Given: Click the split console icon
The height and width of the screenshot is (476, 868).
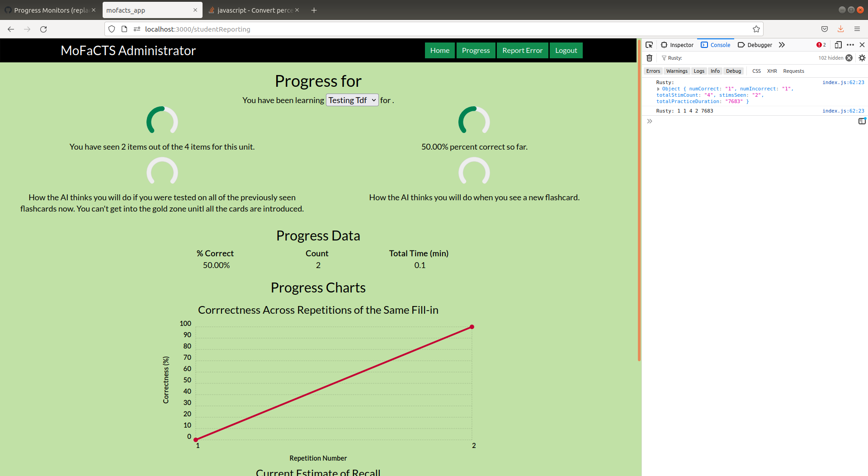Looking at the screenshot, I should 863,121.
